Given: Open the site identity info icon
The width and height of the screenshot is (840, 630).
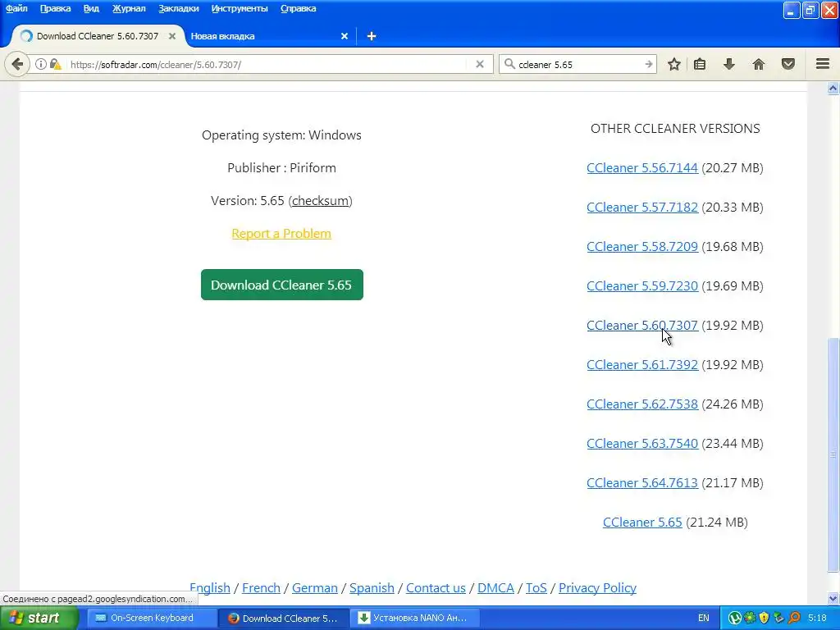Looking at the screenshot, I should pos(41,64).
